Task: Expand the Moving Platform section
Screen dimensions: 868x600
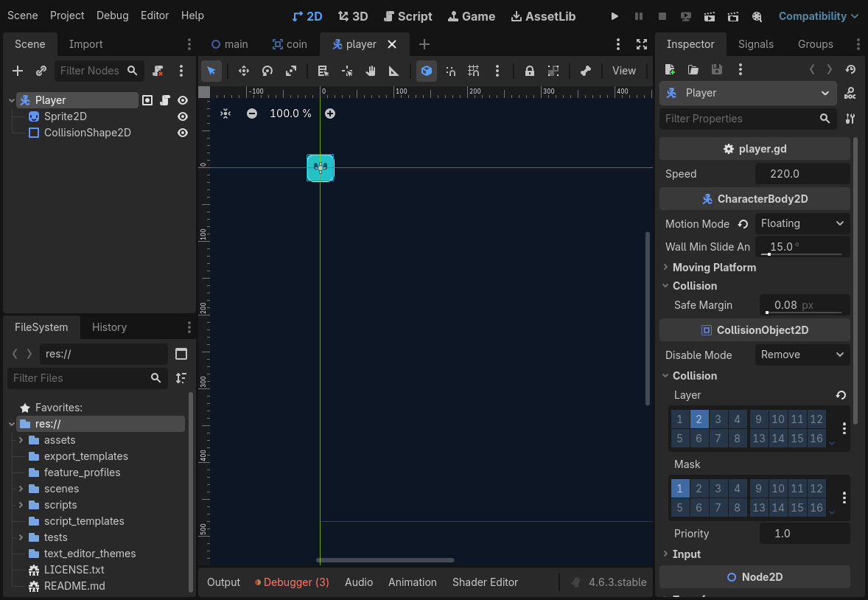Action: tap(714, 268)
